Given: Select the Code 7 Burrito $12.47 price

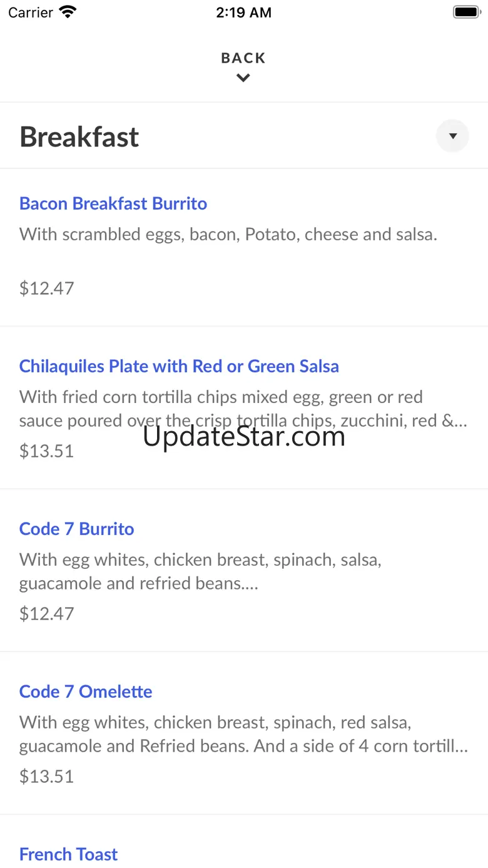Looking at the screenshot, I should (47, 613).
